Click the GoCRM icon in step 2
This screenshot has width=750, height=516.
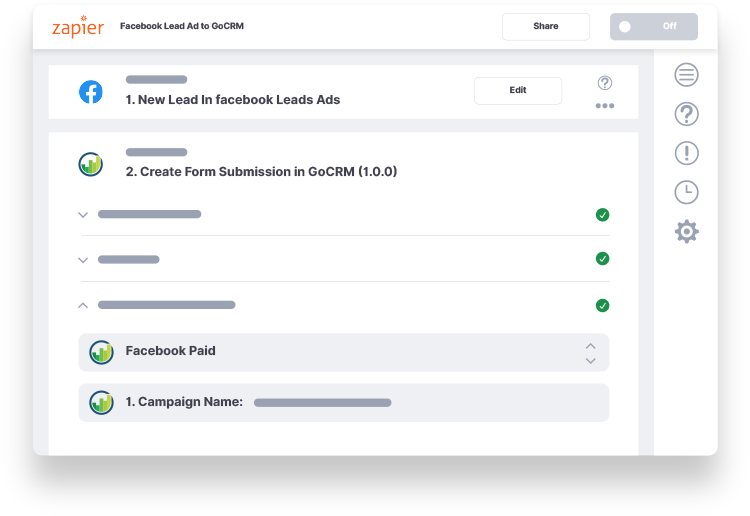[x=91, y=165]
